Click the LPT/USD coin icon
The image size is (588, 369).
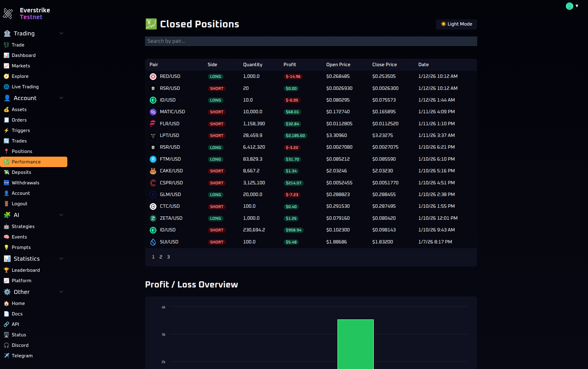click(153, 135)
